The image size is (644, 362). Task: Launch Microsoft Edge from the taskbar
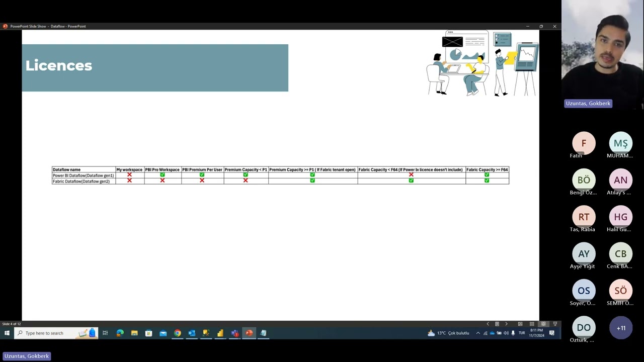tap(120, 333)
